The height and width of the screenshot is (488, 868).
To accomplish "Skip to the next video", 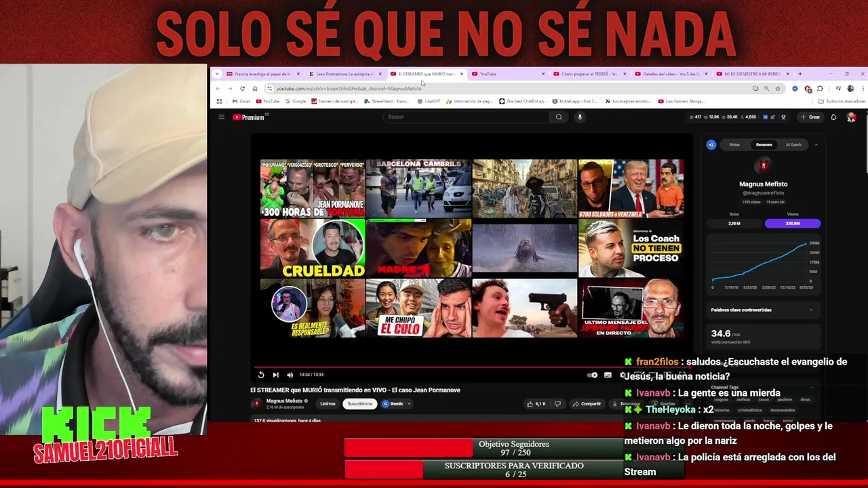I will (275, 375).
